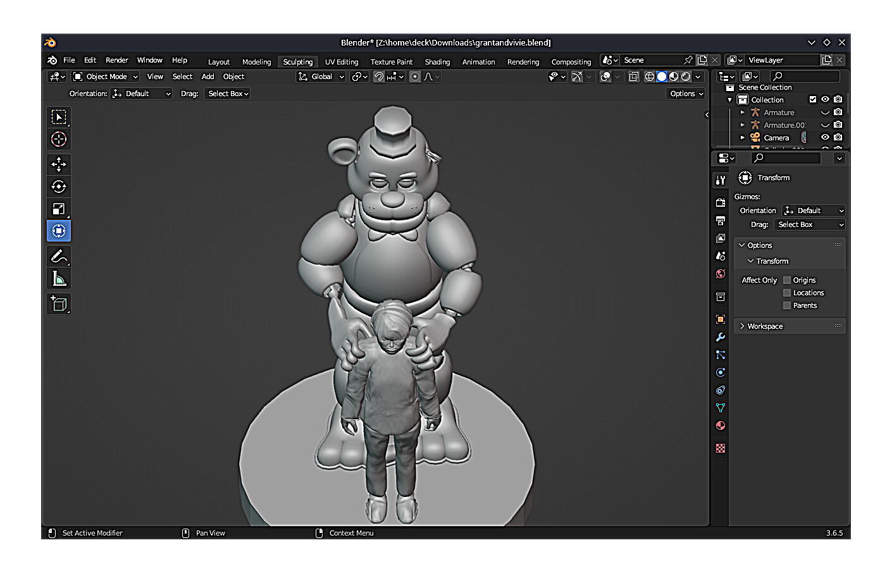Pin the Scene with the pin icon
The height and width of the screenshot is (588, 892).
pyautogui.click(x=688, y=60)
